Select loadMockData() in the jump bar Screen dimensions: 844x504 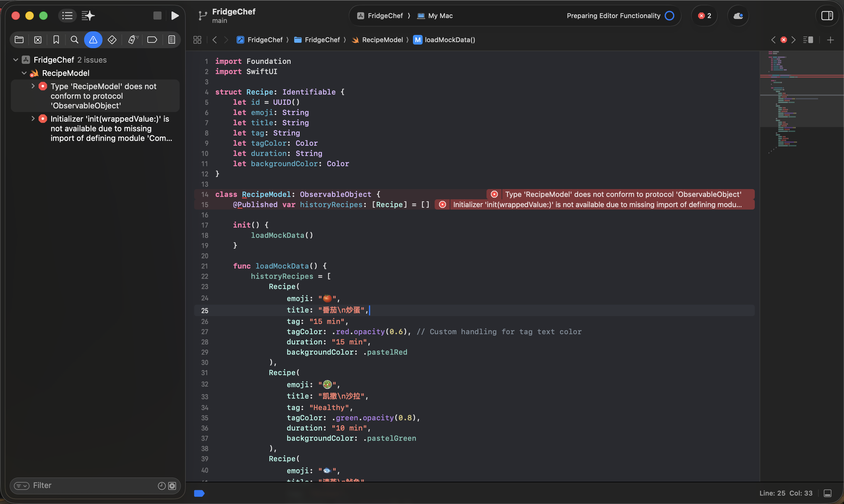pos(449,40)
